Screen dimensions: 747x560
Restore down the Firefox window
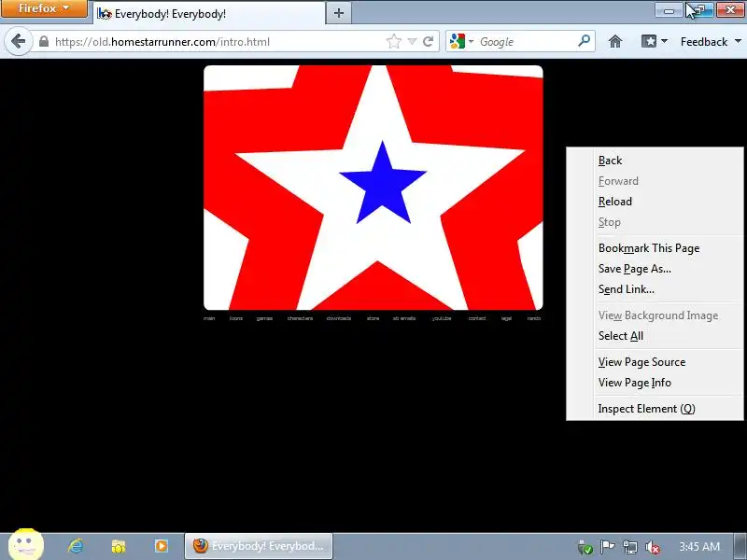point(698,9)
